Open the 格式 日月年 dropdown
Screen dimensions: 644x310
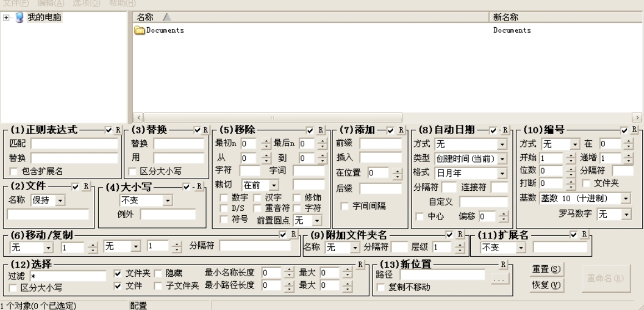pyautogui.click(x=502, y=173)
